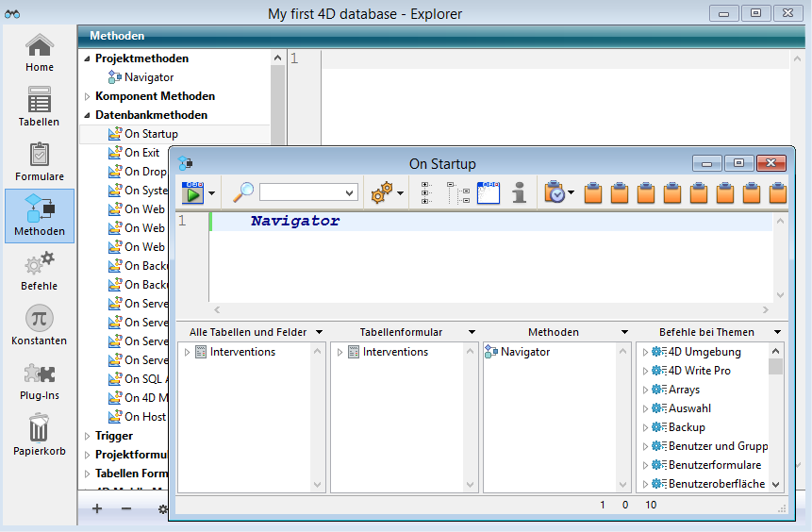Open the Formulare page icon
The height and width of the screenshot is (532, 812).
click(x=39, y=160)
